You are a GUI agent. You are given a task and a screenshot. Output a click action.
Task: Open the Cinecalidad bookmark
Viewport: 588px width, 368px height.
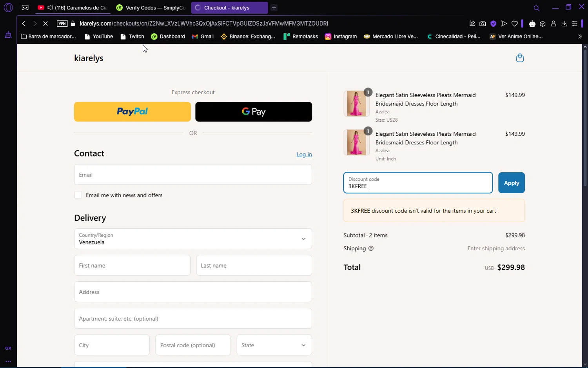[x=454, y=36]
